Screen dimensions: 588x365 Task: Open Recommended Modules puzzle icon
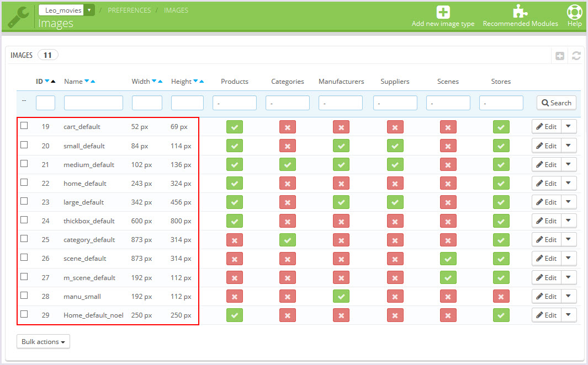coord(520,11)
